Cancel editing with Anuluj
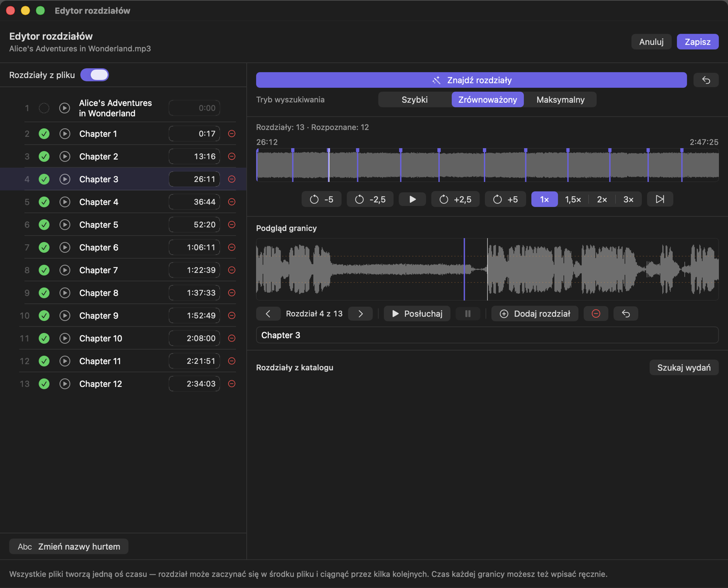Screen dimensions: 728x588 coord(651,42)
